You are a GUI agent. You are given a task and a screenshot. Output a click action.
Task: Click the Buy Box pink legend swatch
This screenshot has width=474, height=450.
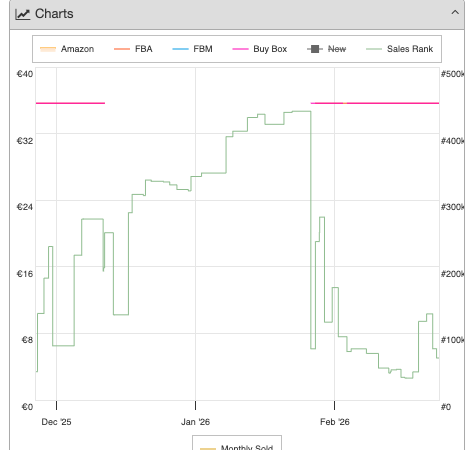240,49
